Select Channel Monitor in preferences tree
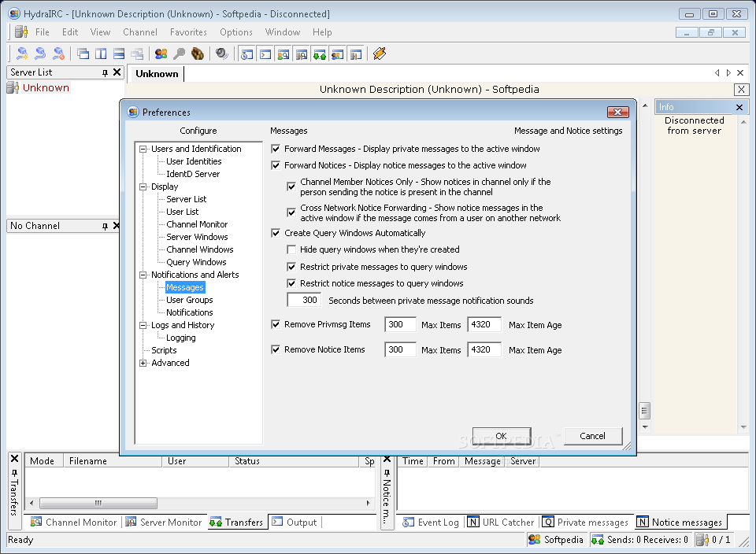 [197, 224]
